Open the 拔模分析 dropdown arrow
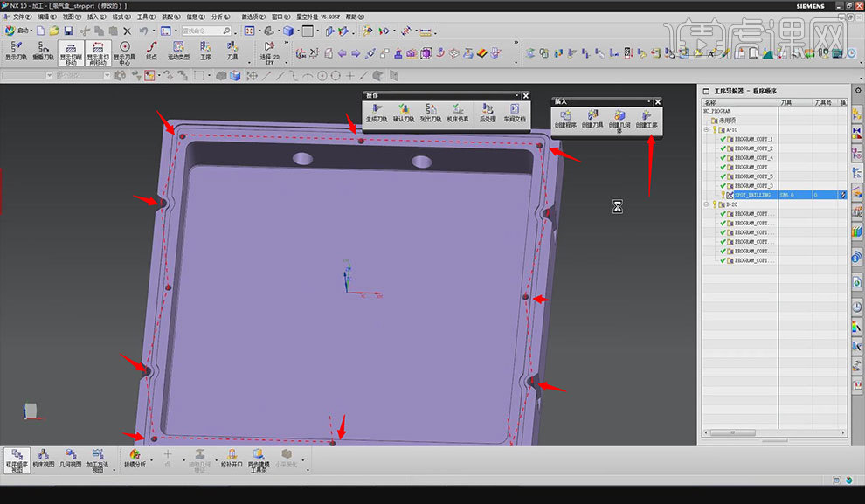This screenshot has height=504, width=865. pos(152,459)
